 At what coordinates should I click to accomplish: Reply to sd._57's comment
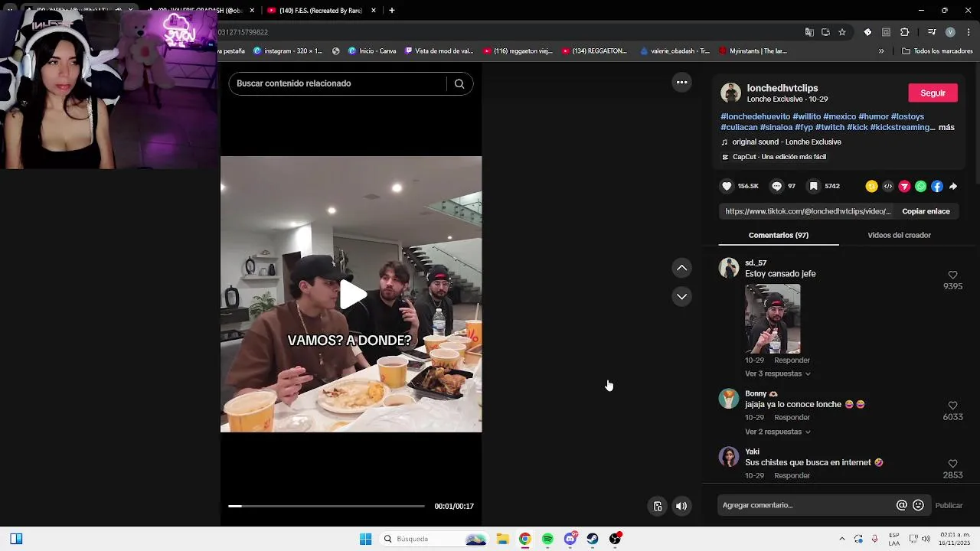pos(792,360)
